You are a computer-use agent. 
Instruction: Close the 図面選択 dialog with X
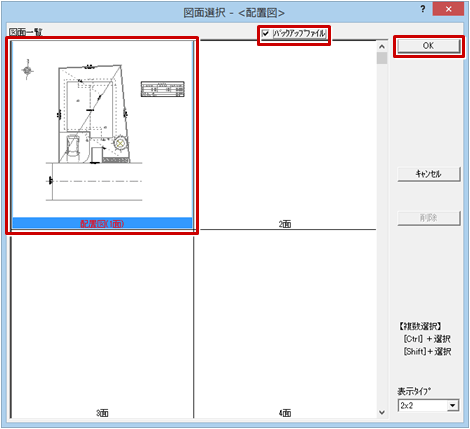pos(448,9)
